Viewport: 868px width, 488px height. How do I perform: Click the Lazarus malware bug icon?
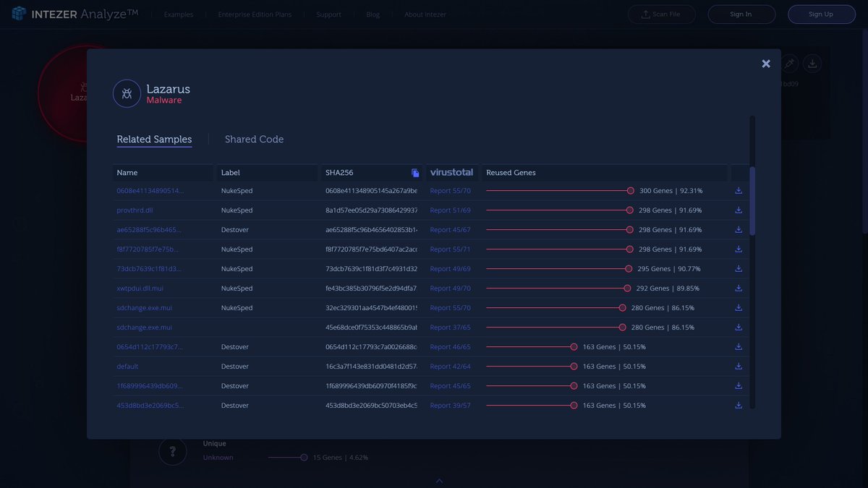pos(127,94)
